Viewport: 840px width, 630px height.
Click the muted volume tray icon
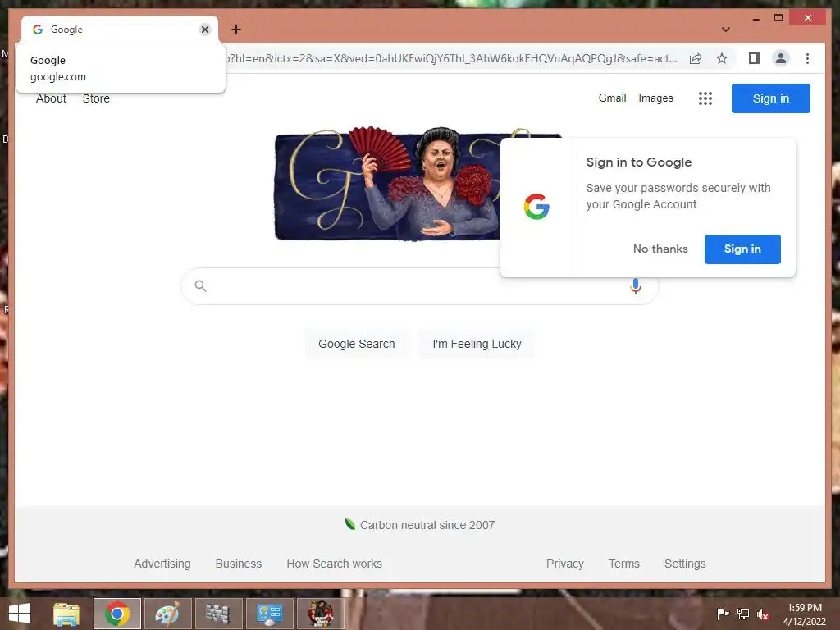[763, 614]
